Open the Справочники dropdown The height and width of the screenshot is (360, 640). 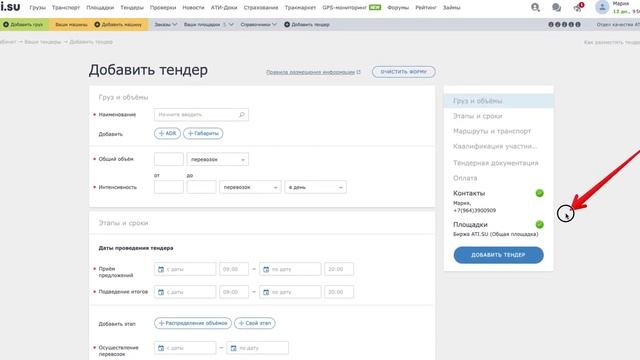click(x=258, y=24)
